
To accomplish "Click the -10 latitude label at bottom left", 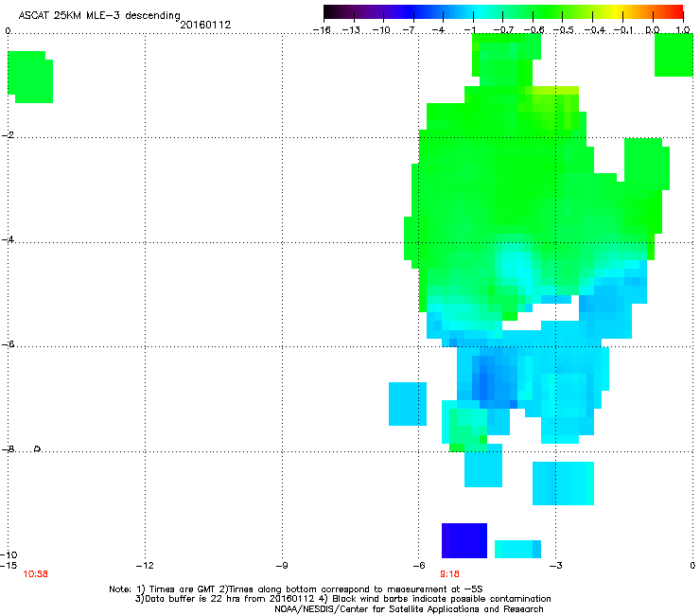I will tap(9, 554).
